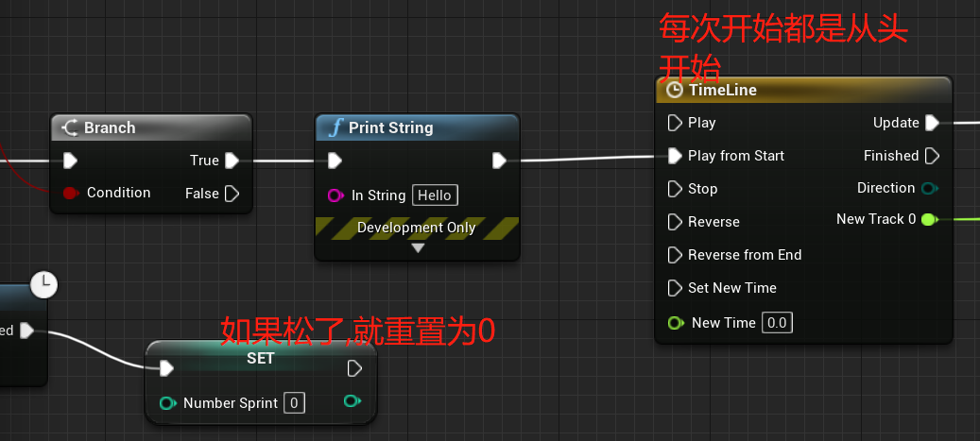This screenshot has width=980, height=441.
Task: Click the Number Sprint input pin
Action: (x=167, y=403)
